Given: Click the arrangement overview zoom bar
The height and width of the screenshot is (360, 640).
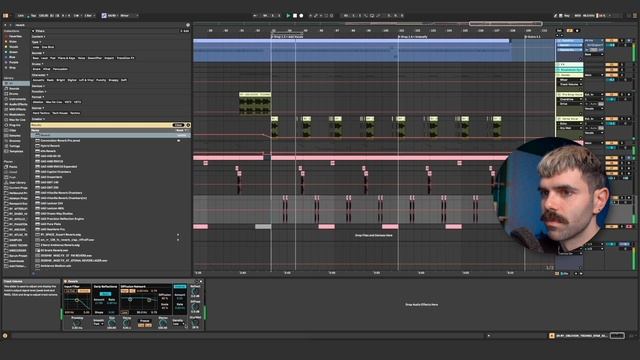Looking at the screenshot, I should click(x=505, y=24).
